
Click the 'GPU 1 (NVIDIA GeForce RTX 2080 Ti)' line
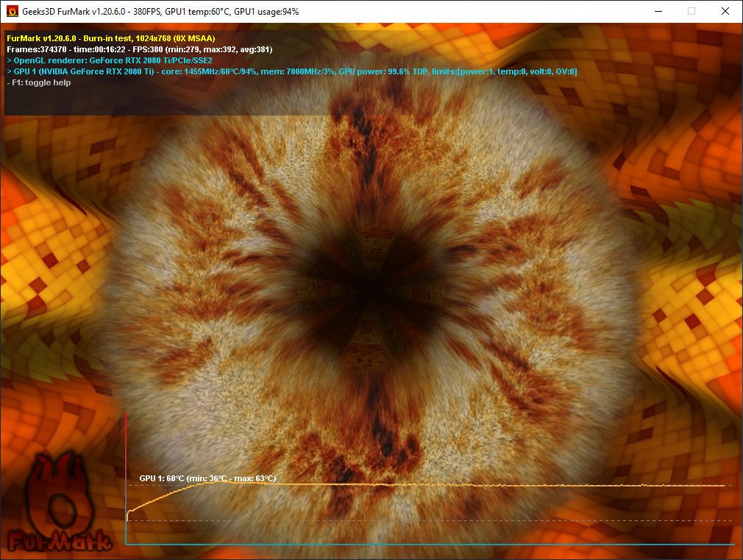292,71
